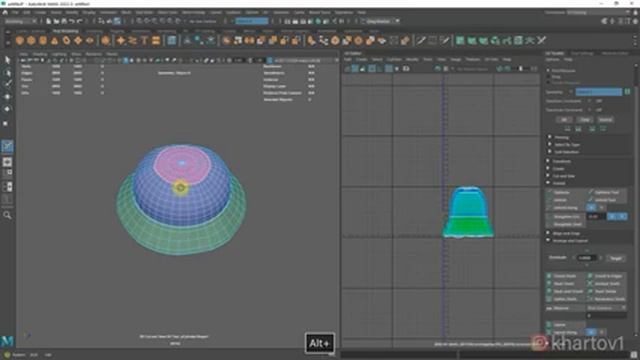Pick the Scale tool in toolbox
Image resolution: width=640 pixels, height=360 pixels.
6,123
